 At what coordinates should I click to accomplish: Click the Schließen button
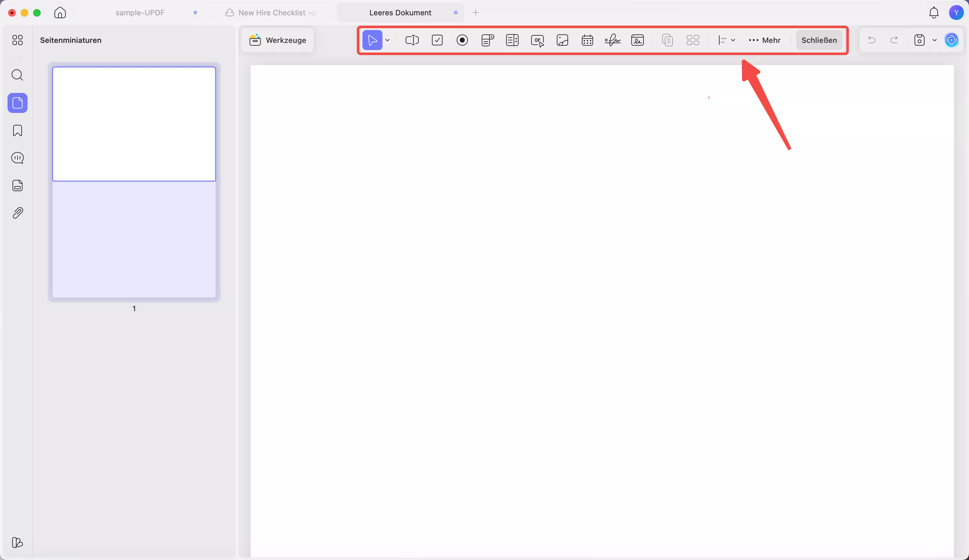tap(819, 40)
